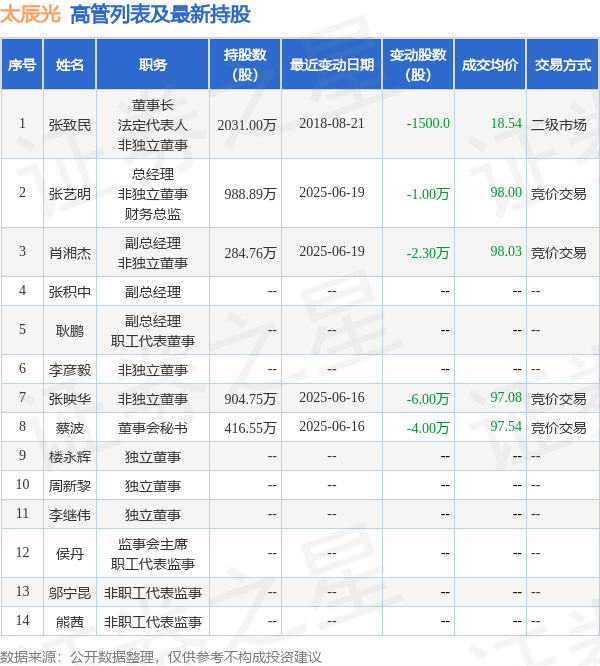Click the 序号 column header

(x=22, y=65)
